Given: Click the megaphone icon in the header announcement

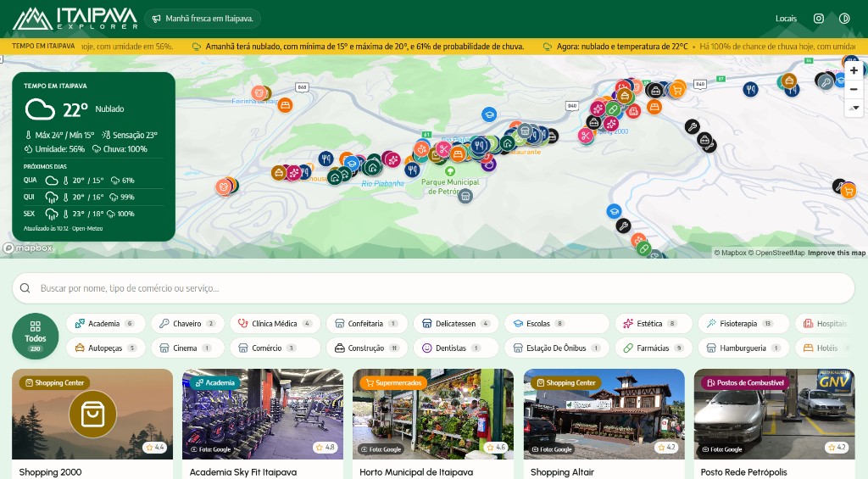Looking at the screenshot, I should click(x=156, y=19).
